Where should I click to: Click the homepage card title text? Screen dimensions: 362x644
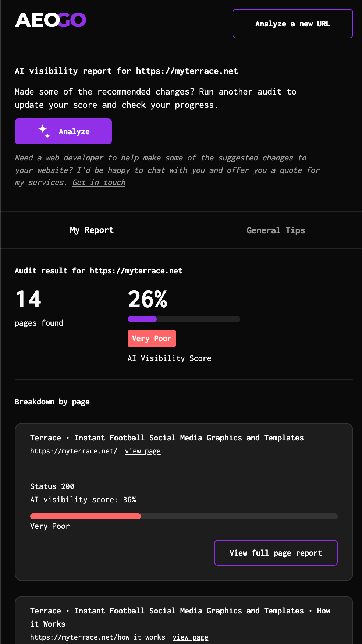coord(167,438)
